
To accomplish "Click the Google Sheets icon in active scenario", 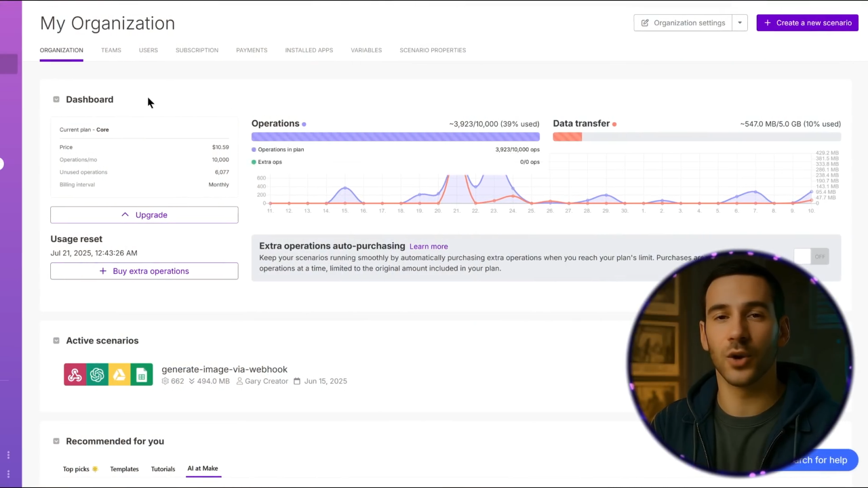I will pyautogui.click(x=142, y=375).
